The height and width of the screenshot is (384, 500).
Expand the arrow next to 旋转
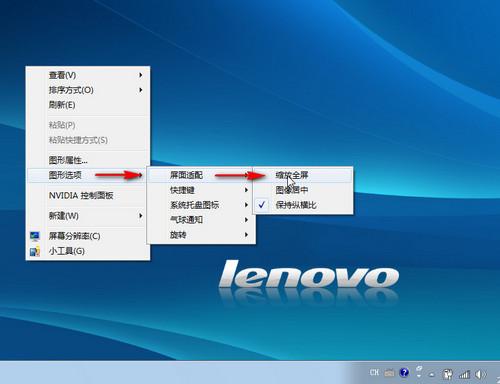click(246, 235)
